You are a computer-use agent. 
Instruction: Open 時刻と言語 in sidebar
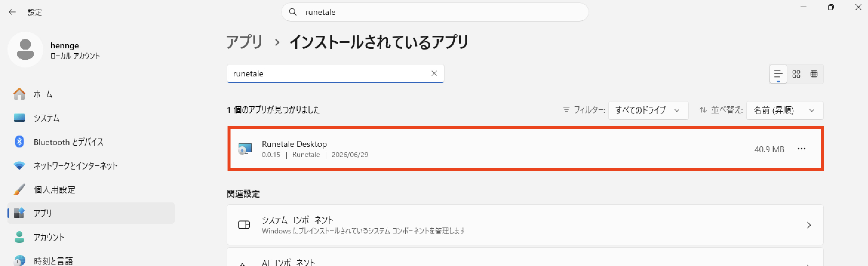[x=91, y=260]
